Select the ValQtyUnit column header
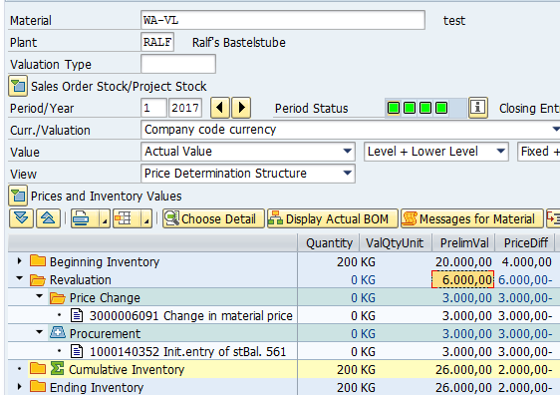The image size is (560, 395). pos(396,243)
